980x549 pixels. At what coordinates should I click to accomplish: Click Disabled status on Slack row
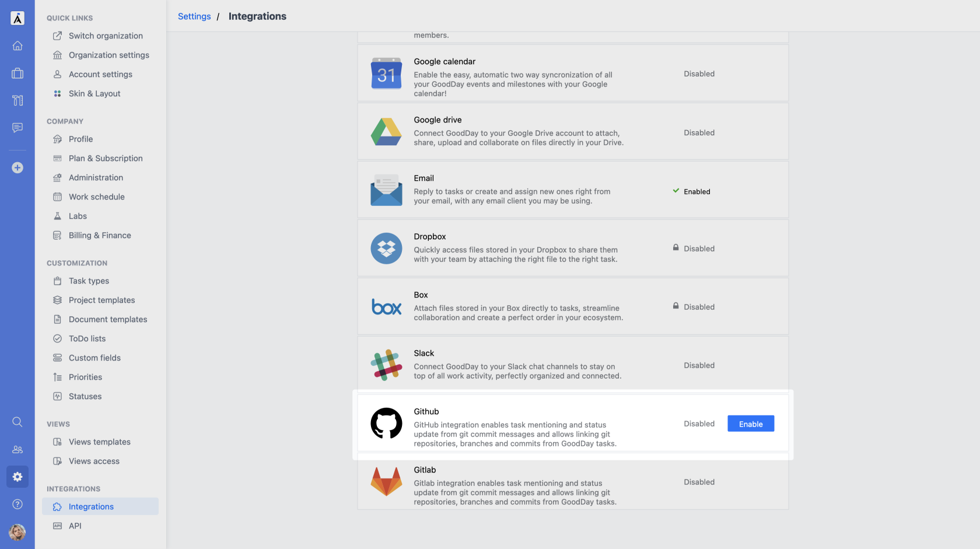pos(699,365)
